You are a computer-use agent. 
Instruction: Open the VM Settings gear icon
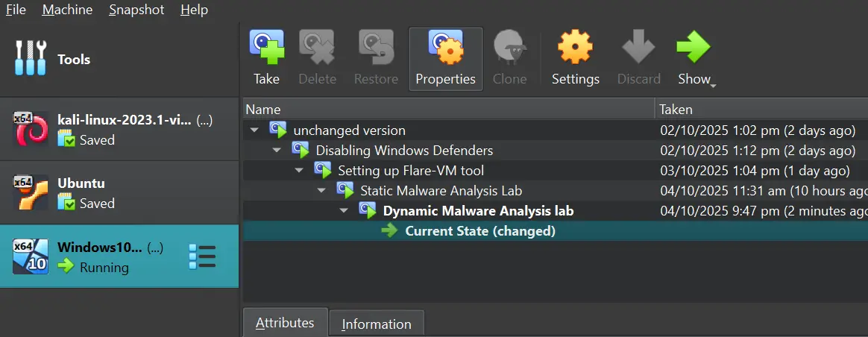575,48
